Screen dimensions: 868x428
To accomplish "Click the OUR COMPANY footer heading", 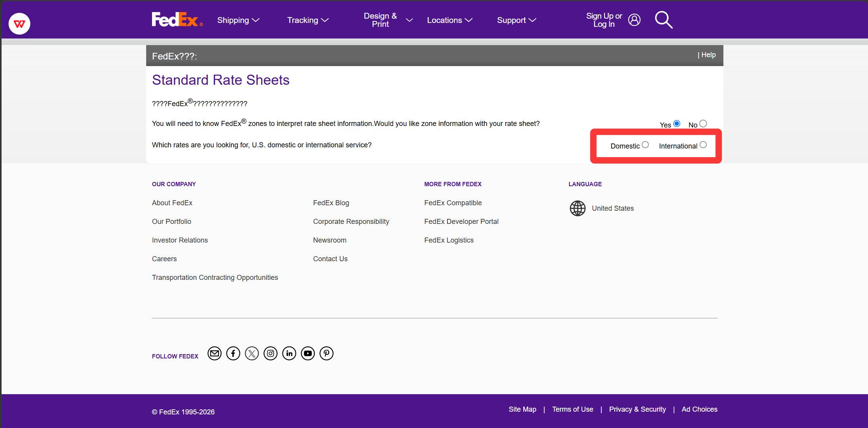I will [174, 184].
